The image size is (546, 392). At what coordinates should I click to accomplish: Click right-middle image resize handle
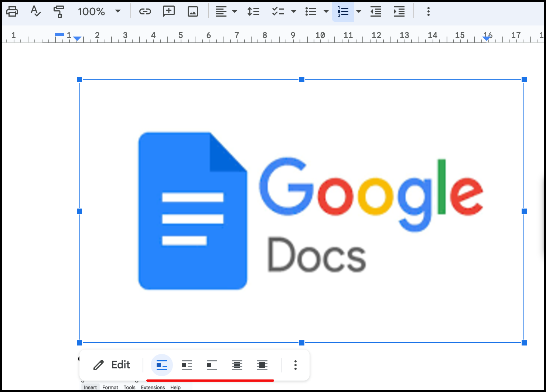pos(524,211)
